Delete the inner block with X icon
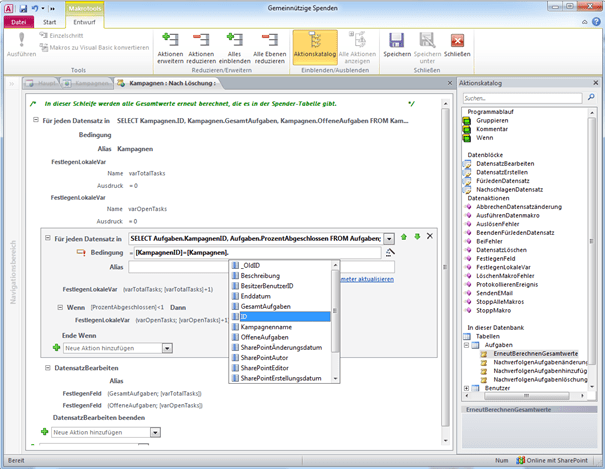Image resolution: width=605 pixels, height=469 pixels. point(430,236)
